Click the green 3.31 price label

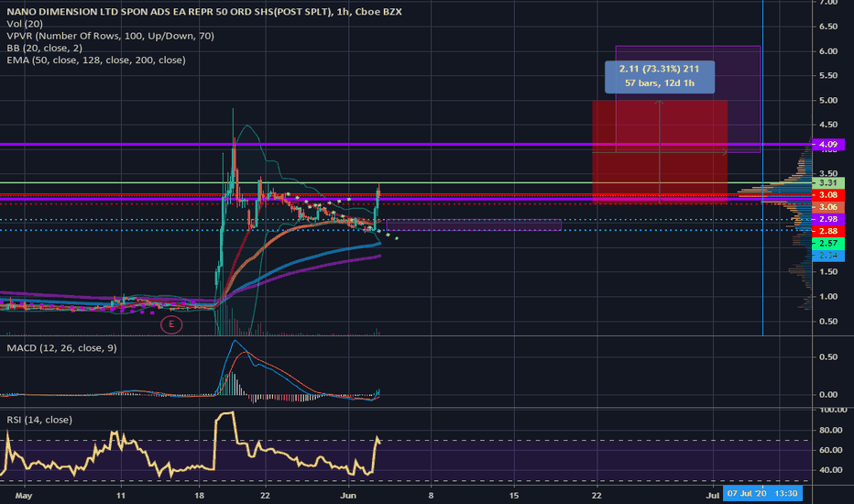click(x=828, y=183)
